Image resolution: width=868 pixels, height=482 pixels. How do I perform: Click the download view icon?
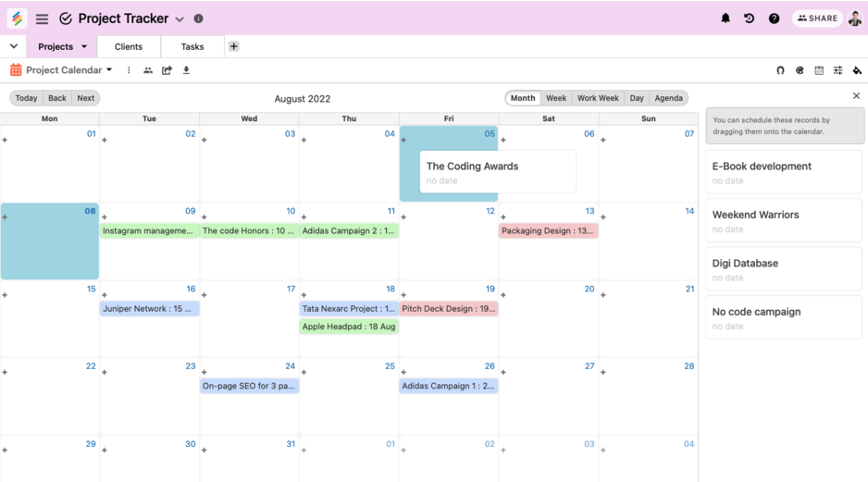[x=186, y=70]
